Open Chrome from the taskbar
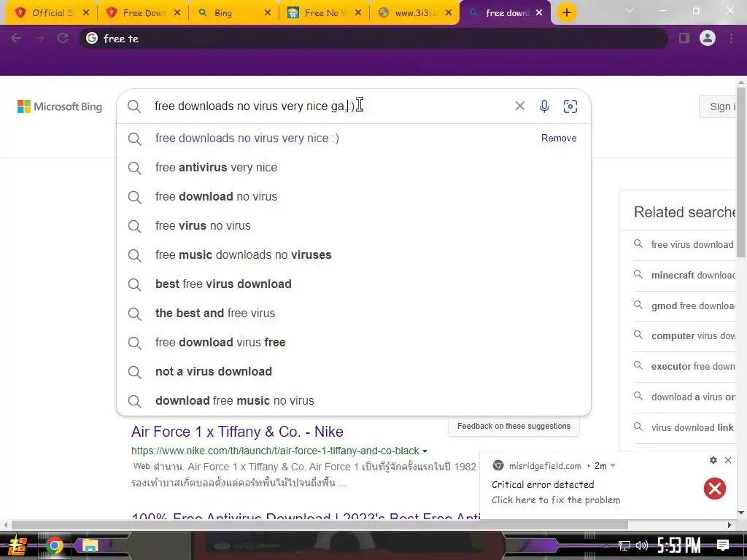 pos(54,545)
